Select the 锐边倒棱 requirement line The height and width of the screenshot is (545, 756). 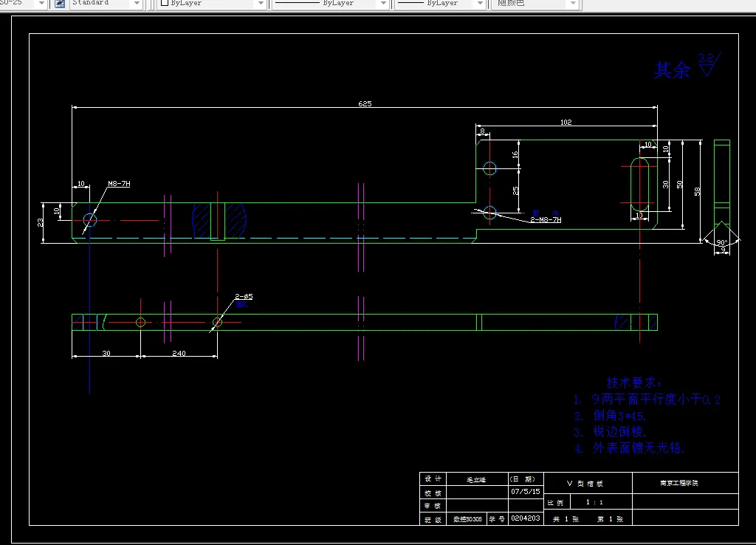click(610, 432)
